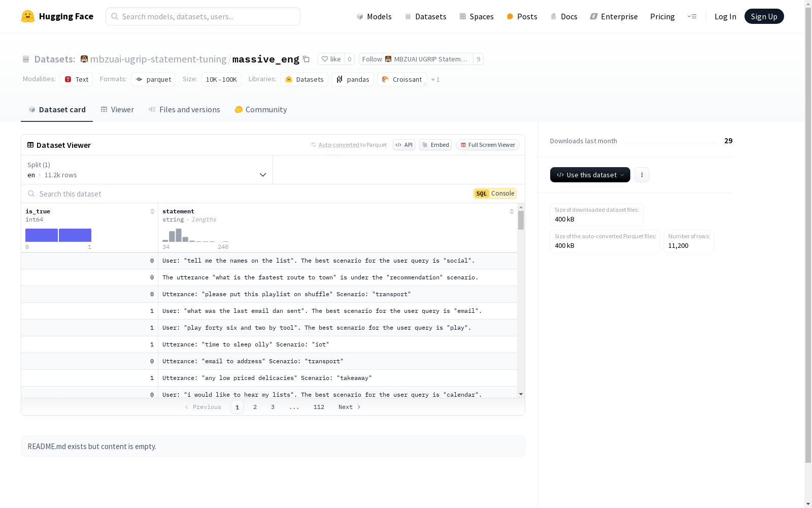
Task: Click the massive_eng dataset name
Action: click(x=266, y=59)
